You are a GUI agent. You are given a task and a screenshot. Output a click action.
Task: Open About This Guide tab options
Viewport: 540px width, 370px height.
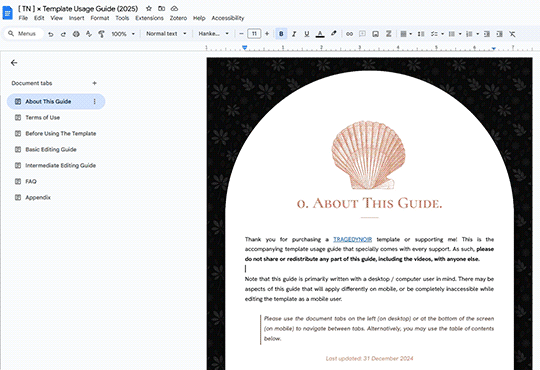tap(94, 101)
